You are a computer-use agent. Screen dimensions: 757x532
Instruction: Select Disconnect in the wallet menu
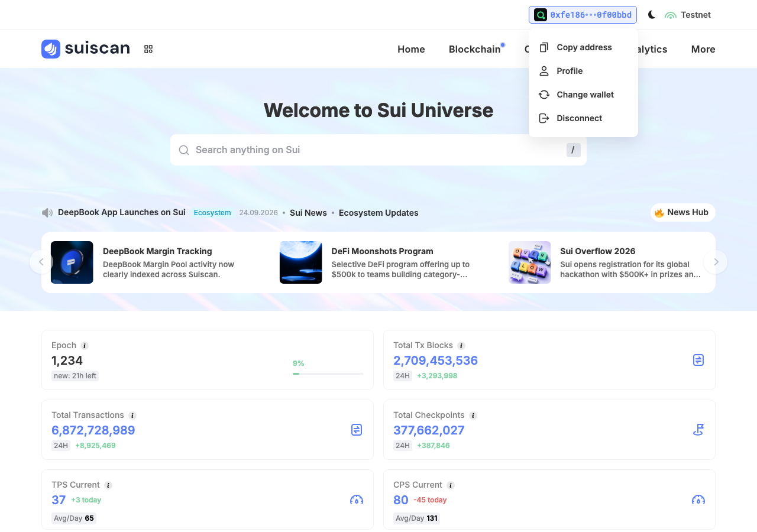(583, 118)
